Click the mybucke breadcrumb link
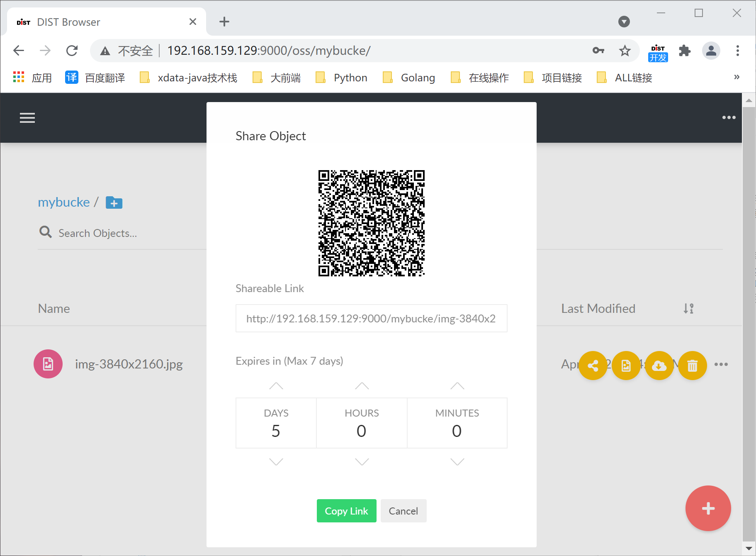 64,202
